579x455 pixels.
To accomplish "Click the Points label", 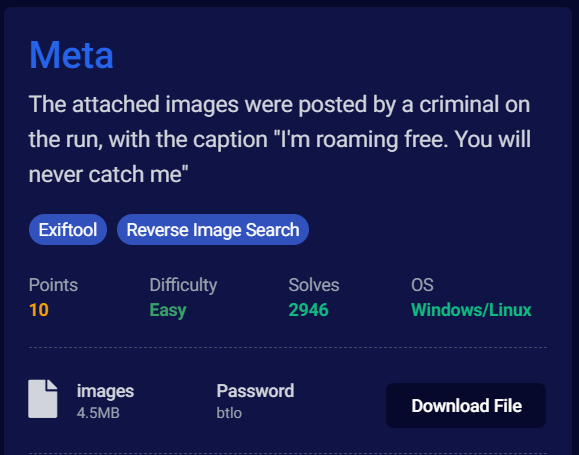I will coord(53,285).
